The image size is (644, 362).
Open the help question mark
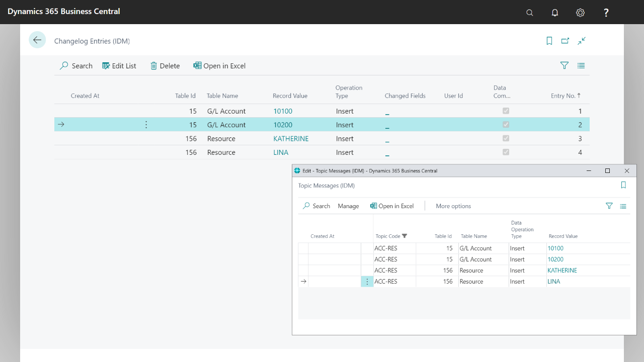(606, 13)
